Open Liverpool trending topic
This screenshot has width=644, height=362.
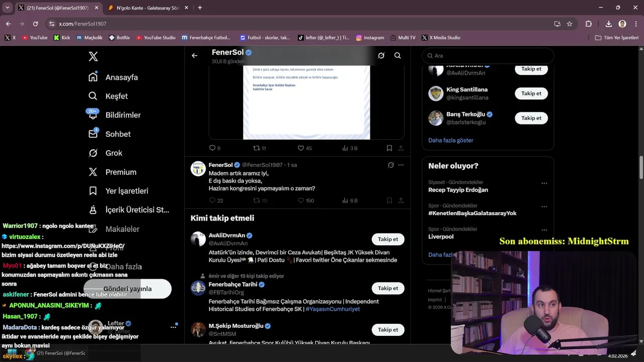(441, 237)
